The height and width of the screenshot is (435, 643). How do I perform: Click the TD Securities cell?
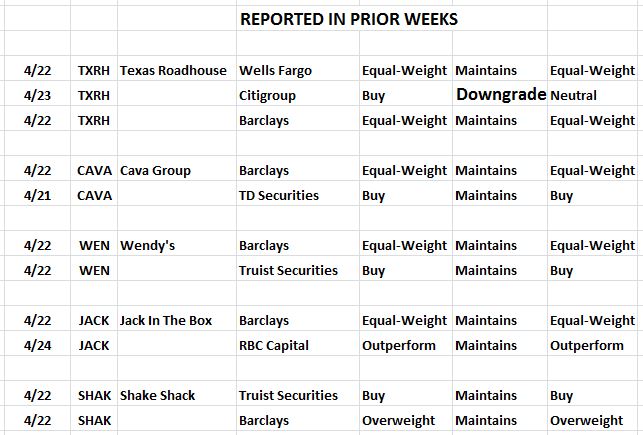[279, 196]
